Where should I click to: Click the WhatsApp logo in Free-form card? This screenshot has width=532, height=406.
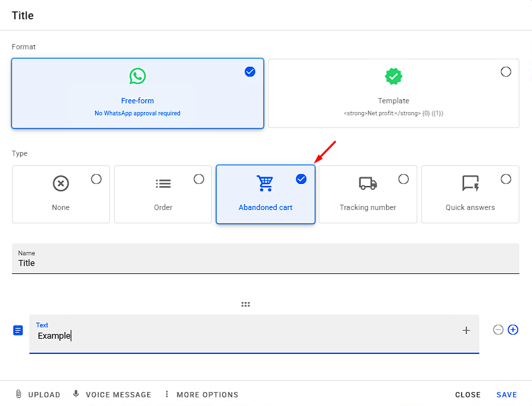(137, 76)
